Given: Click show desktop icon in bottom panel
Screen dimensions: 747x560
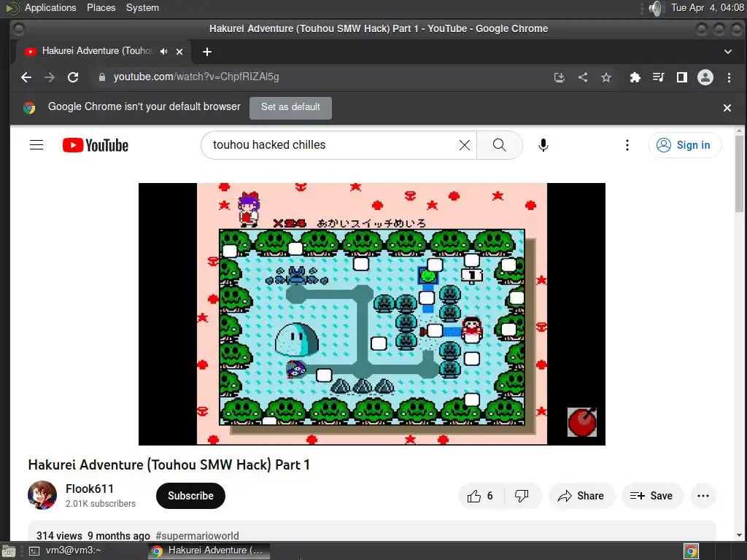Looking at the screenshot, I should pos(9,551).
